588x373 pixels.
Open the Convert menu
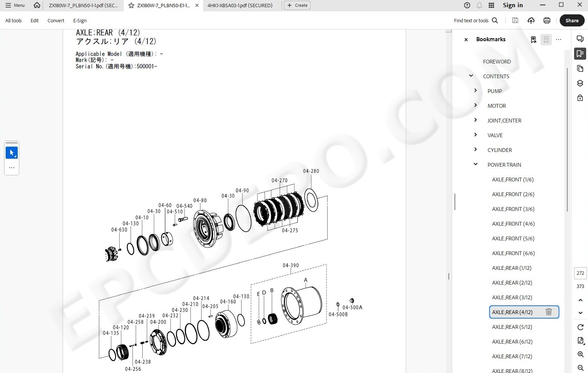coord(56,21)
